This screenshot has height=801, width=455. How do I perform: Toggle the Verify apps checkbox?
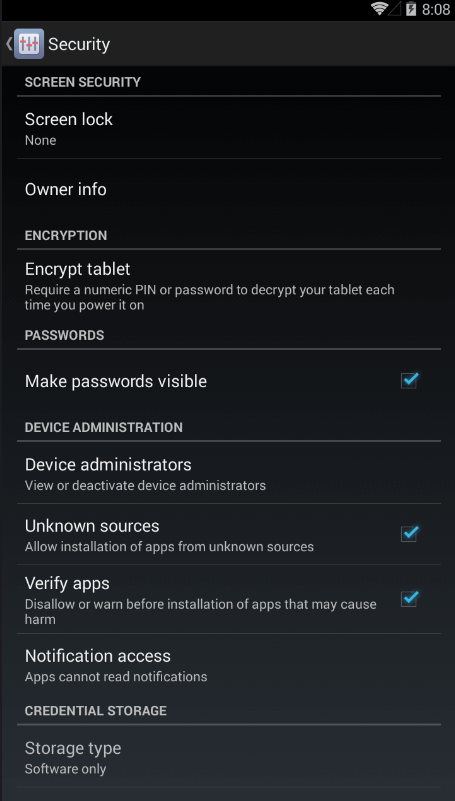(x=409, y=599)
